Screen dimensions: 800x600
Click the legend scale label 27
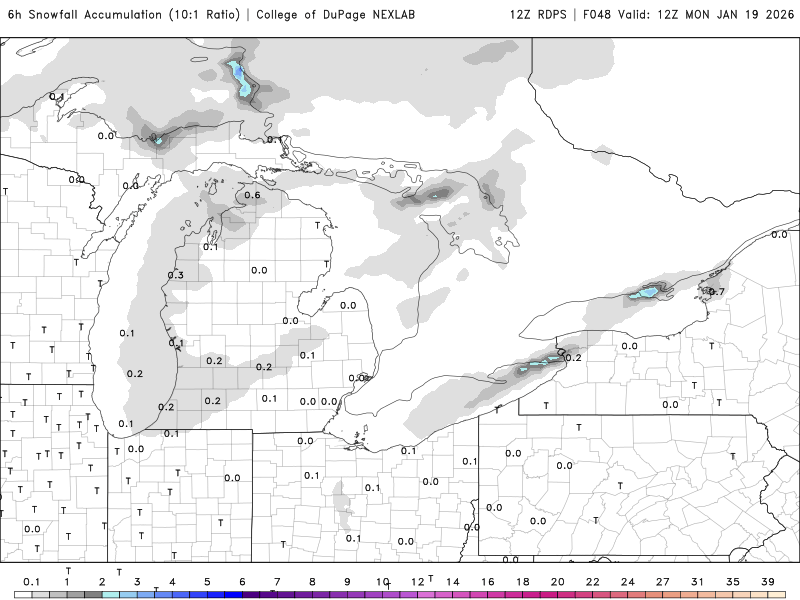click(663, 582)
